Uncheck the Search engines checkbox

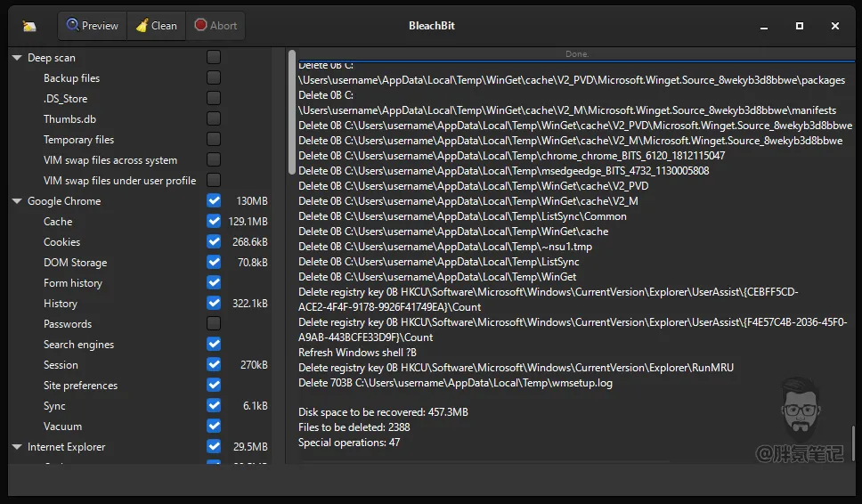214,344
